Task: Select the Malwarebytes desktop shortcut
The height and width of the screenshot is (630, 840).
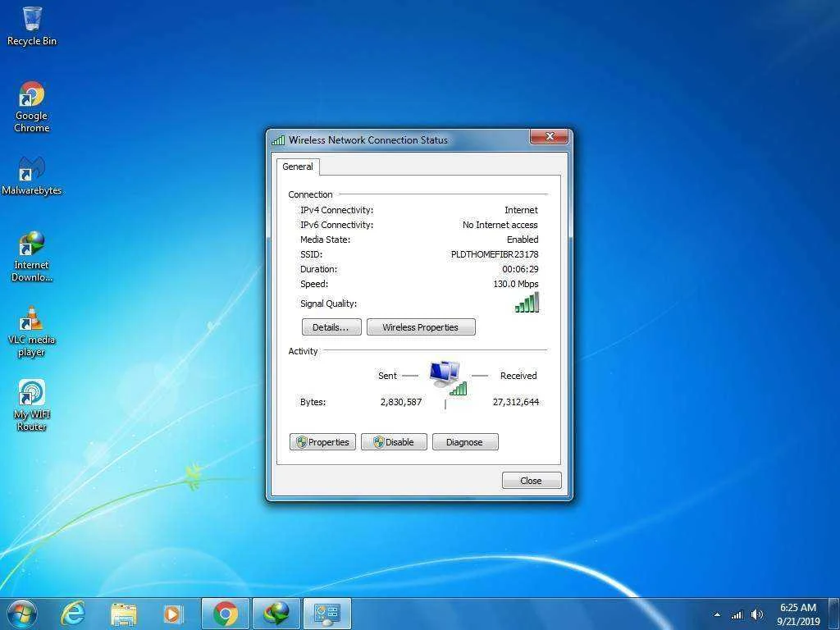Action: pos(32,176)
